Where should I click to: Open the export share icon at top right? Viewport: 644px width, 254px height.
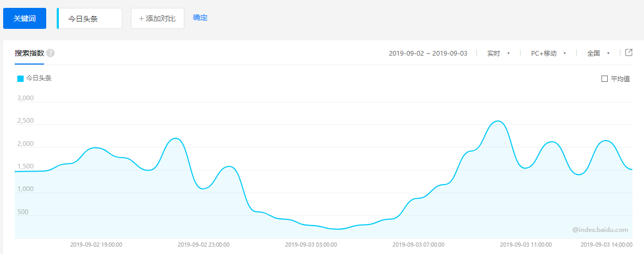pos(629,52)
